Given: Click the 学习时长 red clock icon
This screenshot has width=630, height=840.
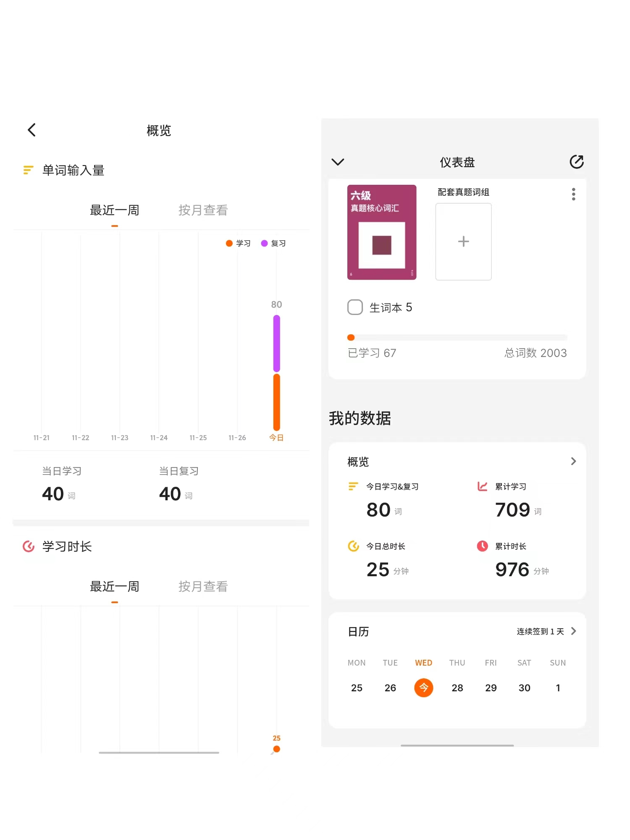Looking at the screenshot, I should tap(28, 546).
